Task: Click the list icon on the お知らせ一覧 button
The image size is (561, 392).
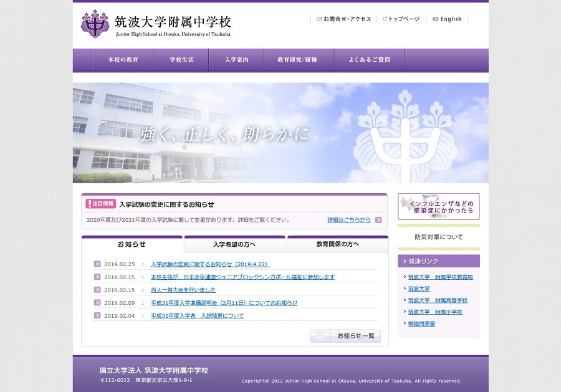Action: [320, 335]
